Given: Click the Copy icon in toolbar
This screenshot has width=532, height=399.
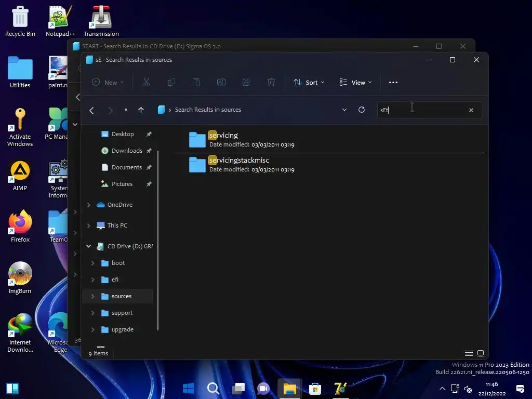Looking at the screenshot, I should tap(171, 82).
